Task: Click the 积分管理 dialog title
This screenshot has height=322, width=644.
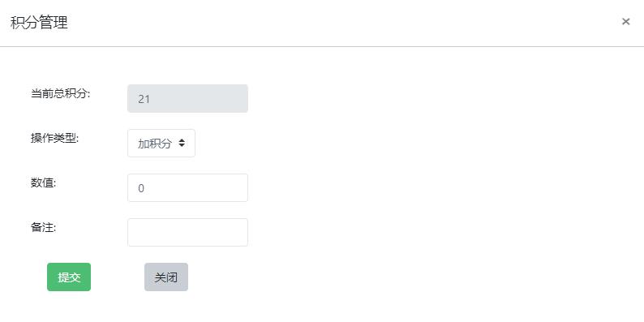Action: (x=40, y=22)
